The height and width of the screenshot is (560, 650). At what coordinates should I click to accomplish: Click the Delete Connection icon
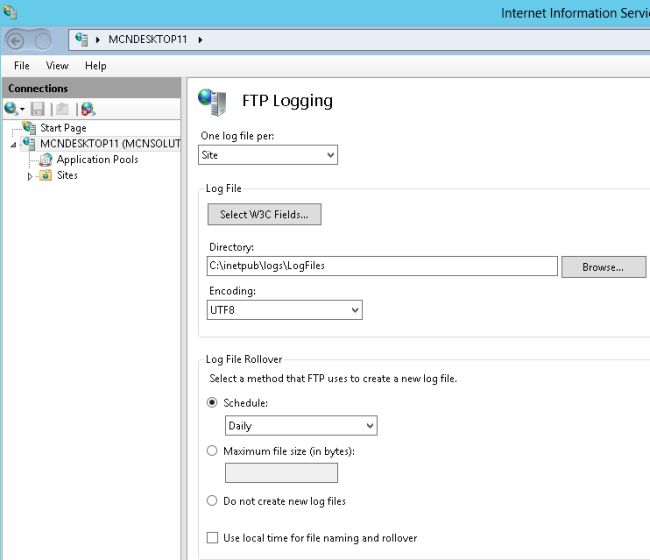pyautogui.click(x=88, y=109)
